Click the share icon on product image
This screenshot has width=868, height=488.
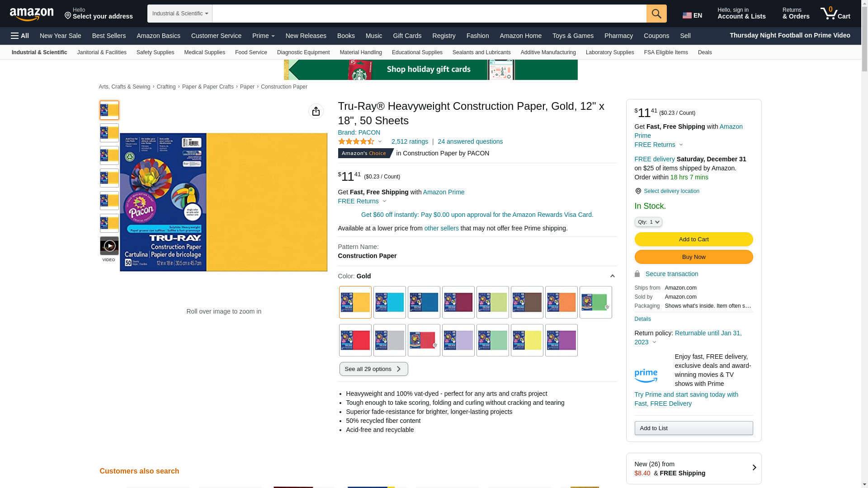tap(316, 111)
